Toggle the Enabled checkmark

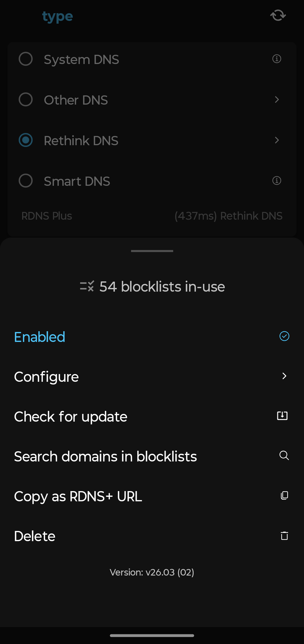pos(284,336)
